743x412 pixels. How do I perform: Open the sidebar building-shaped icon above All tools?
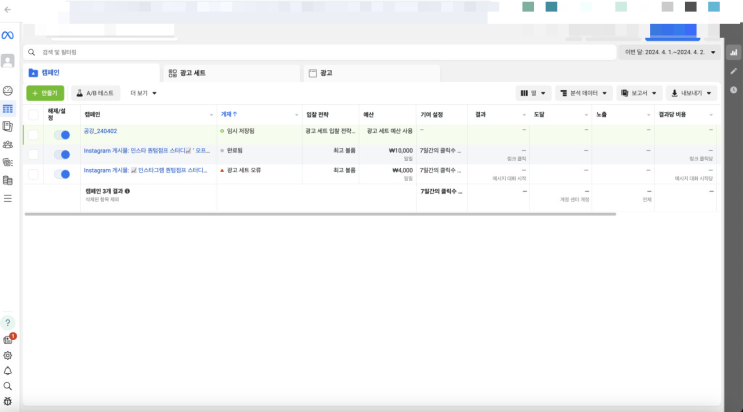8,181
